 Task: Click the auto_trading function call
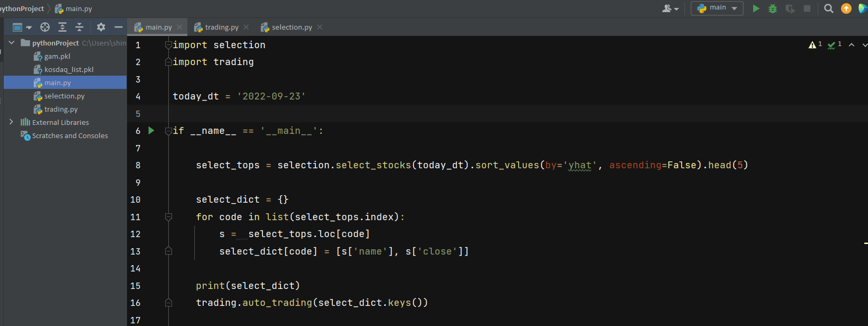click(x=277, y=303)
